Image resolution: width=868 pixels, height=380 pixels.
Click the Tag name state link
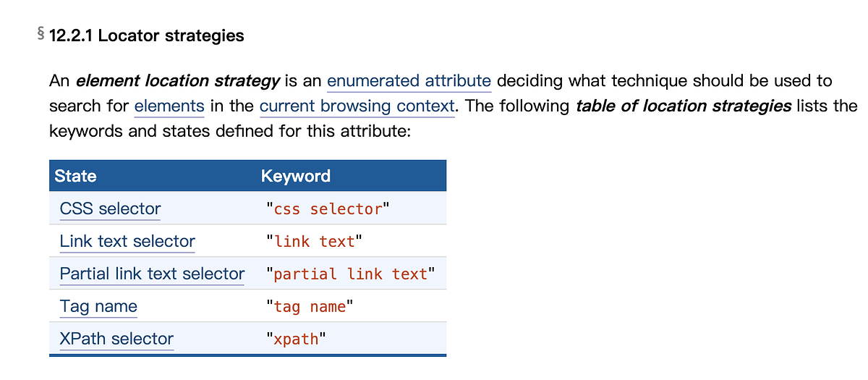[x=98, y=307]
